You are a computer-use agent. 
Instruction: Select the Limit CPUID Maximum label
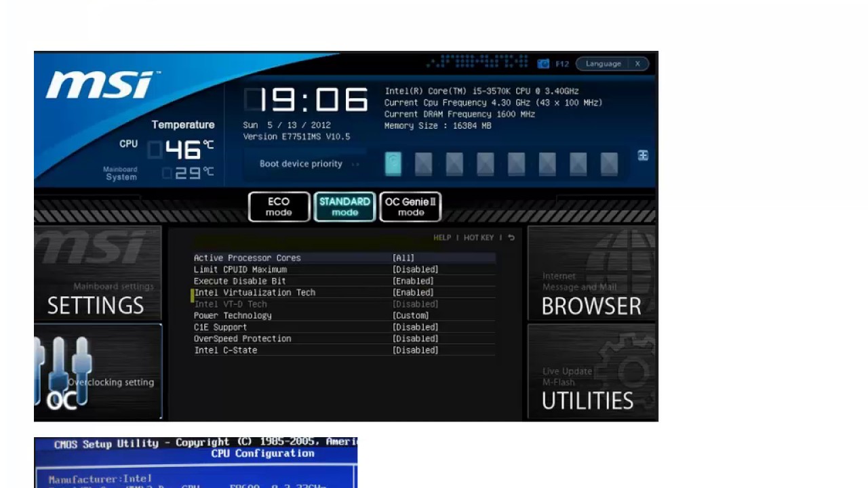(240, 270)
